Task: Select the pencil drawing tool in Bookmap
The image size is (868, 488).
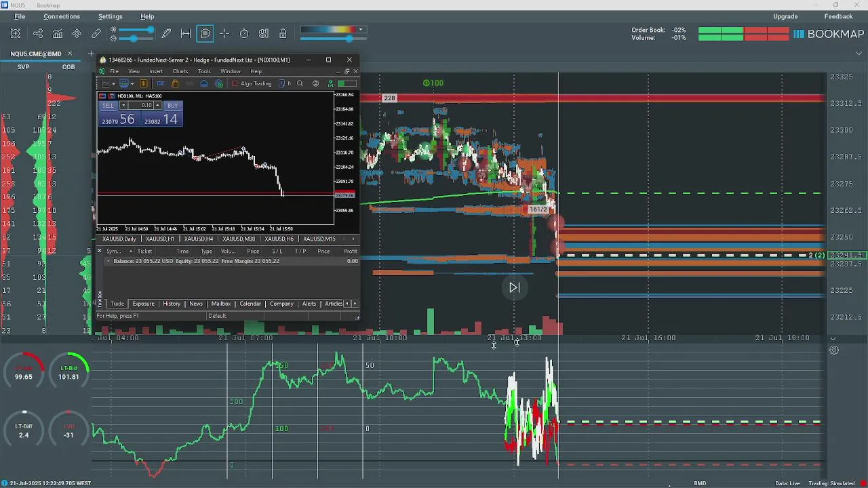Action: (166, 33)
